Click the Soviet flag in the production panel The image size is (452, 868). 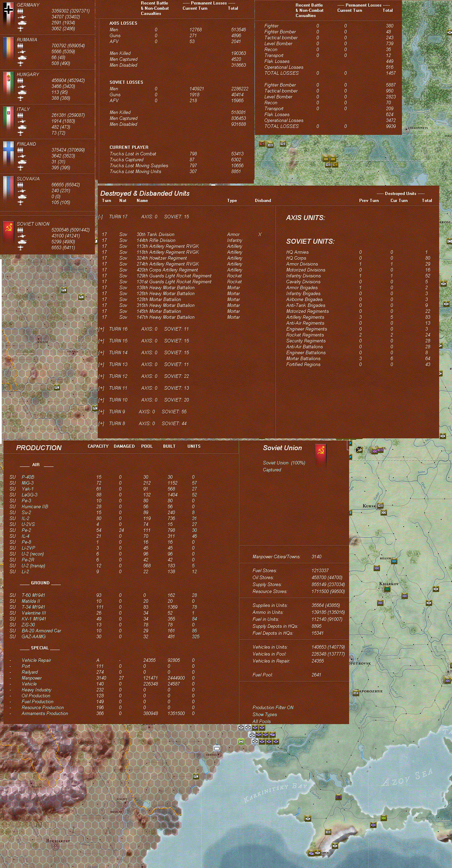click(321, 455)
